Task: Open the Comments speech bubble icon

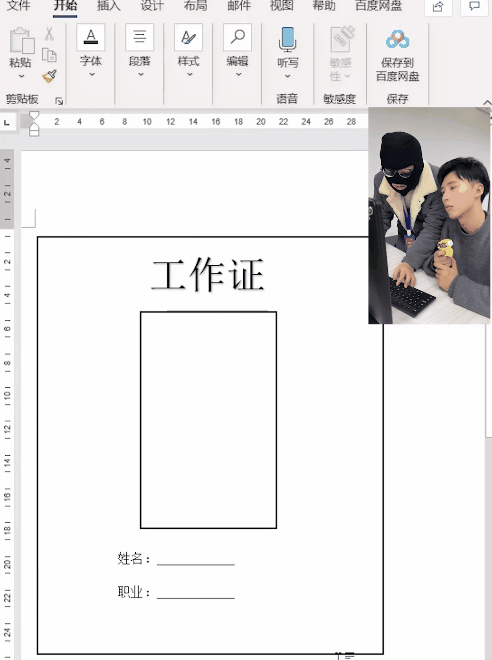Action: pyautogui.click(x=474, y=6)
